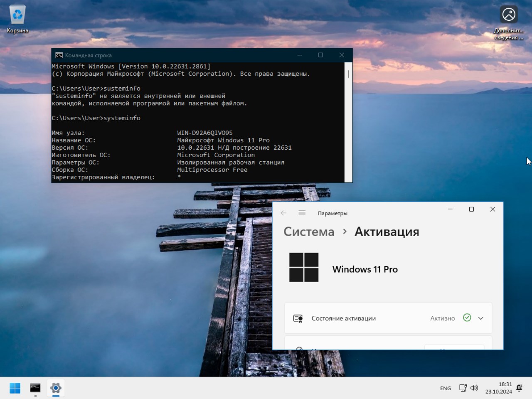
Task: Open the notification center icon
Action: (519, 388)
